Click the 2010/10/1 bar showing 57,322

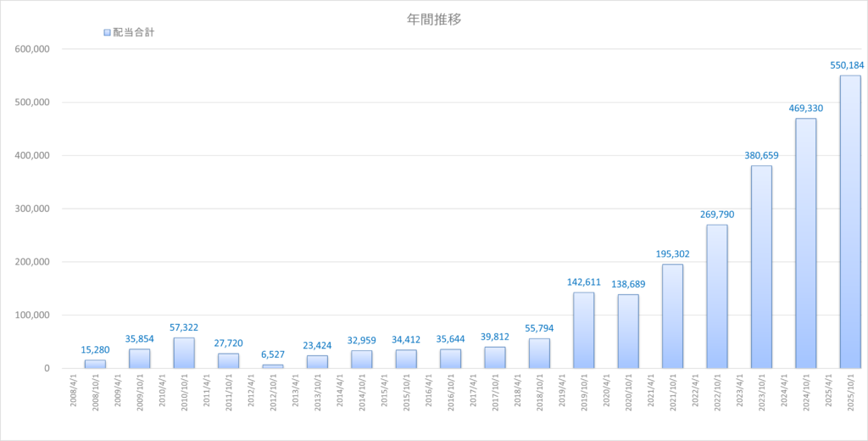184,354
